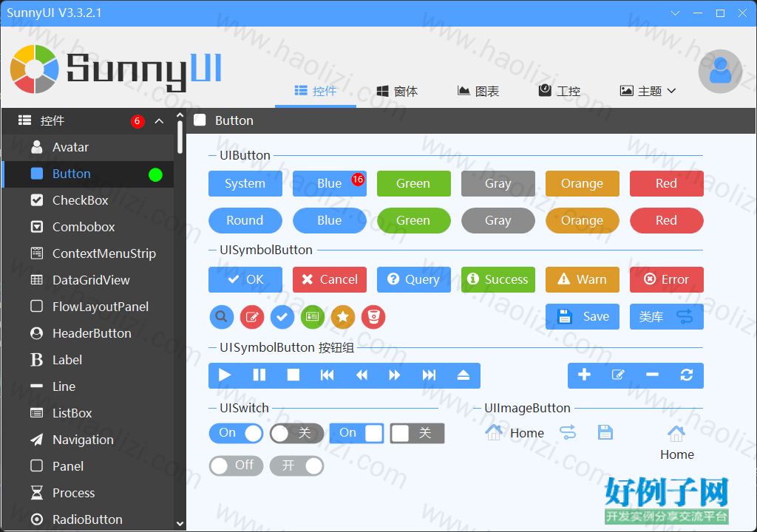The image size is (757, 532).
Task: Click the title bar dropdown chevron icon
Action: [676, 13]
